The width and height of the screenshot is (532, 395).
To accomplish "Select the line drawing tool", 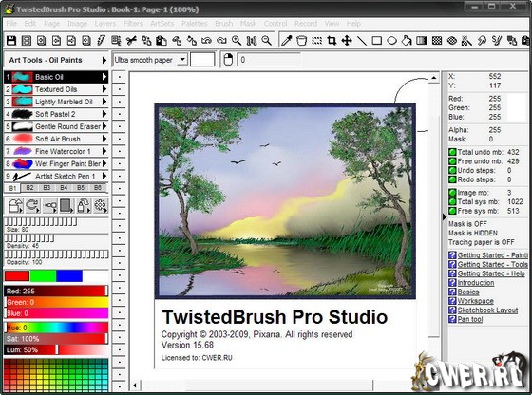I will coord(362,41).
